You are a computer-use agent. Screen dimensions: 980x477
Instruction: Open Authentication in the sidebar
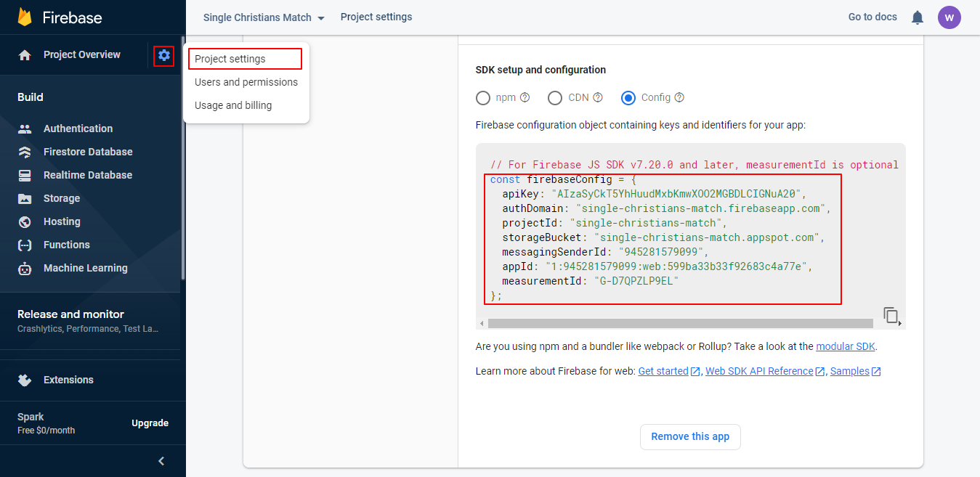point(78,129)
